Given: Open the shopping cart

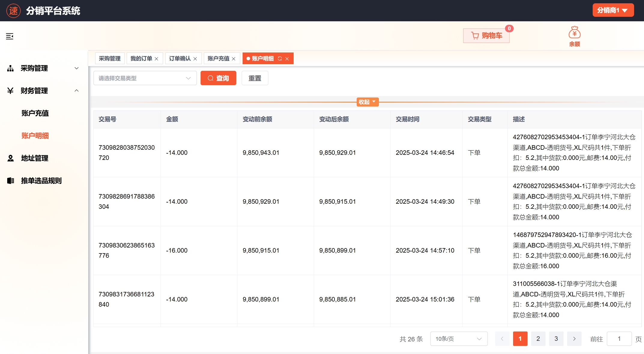Looking at the screenshot, I should 486,36.
